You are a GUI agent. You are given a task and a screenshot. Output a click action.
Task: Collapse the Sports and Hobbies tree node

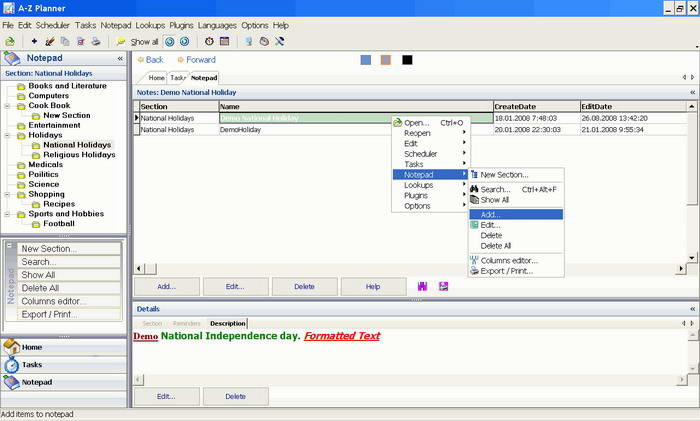point(7,214)
